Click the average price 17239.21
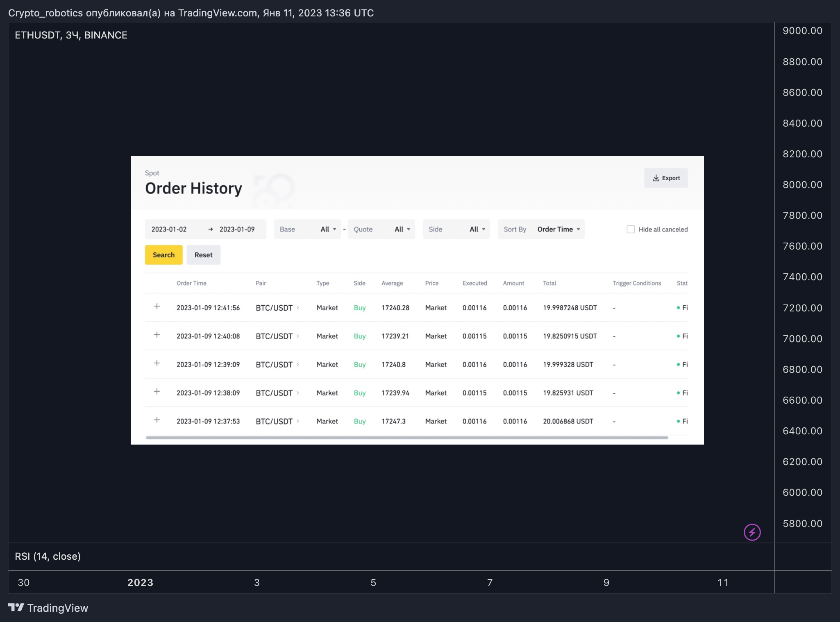The image size is (840, 622). pyautogui.click(x=395, y=336)
